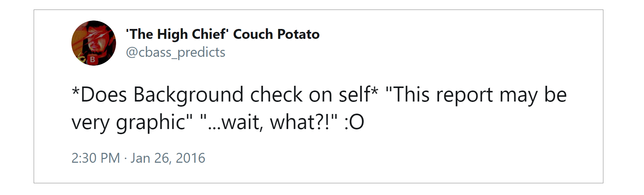Click the ':O' emoticon in the tweet
The image size is (644, 195).
354,122
